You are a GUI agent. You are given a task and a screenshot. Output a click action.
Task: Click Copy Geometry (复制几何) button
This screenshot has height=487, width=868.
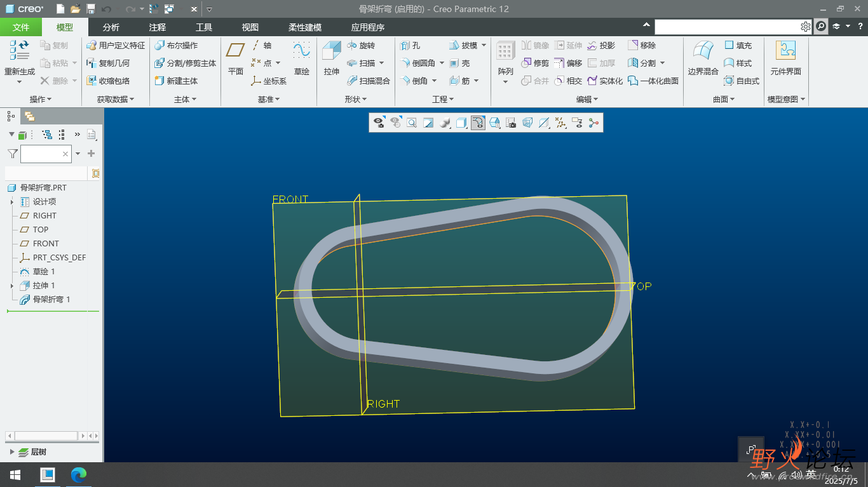click(108, 63)
